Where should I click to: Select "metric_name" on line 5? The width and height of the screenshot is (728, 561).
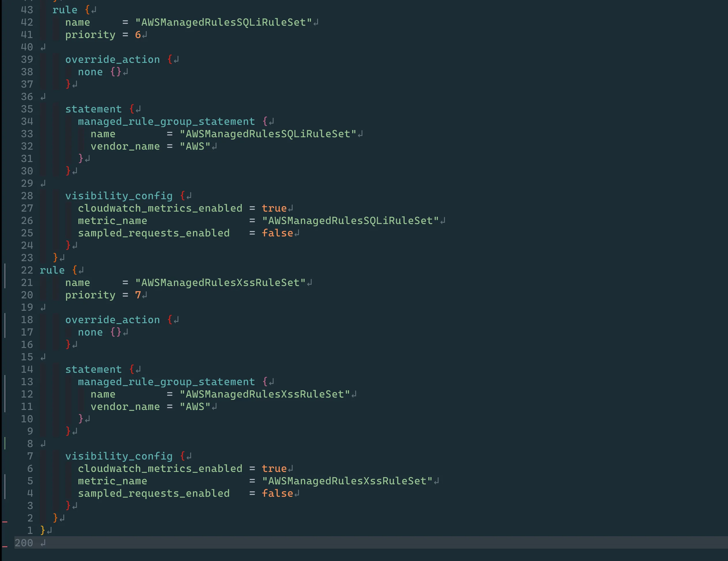click(113, 481)
